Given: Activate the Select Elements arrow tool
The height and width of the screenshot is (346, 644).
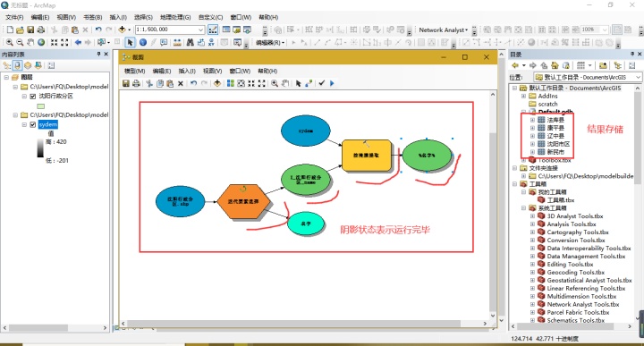Looking at the screenshot, I should (130, 42).
